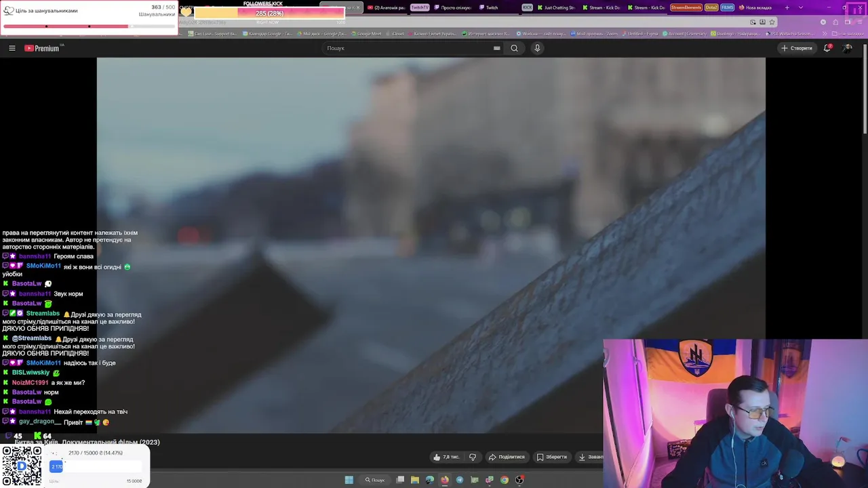The image size is (868, 488).
Task: Open the iCloud bookmark
Action: coord(395,33)
